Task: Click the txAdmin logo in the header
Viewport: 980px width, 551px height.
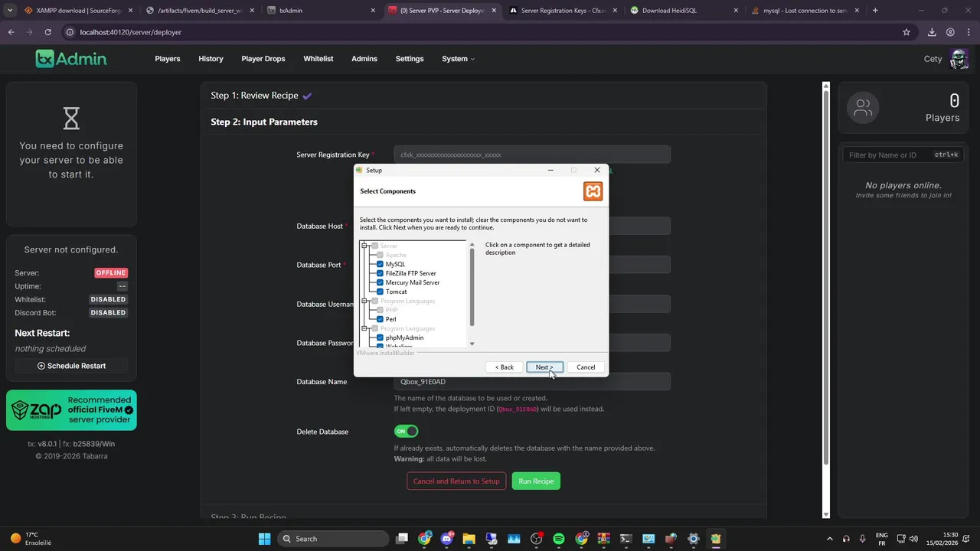Action: point(71,59)
